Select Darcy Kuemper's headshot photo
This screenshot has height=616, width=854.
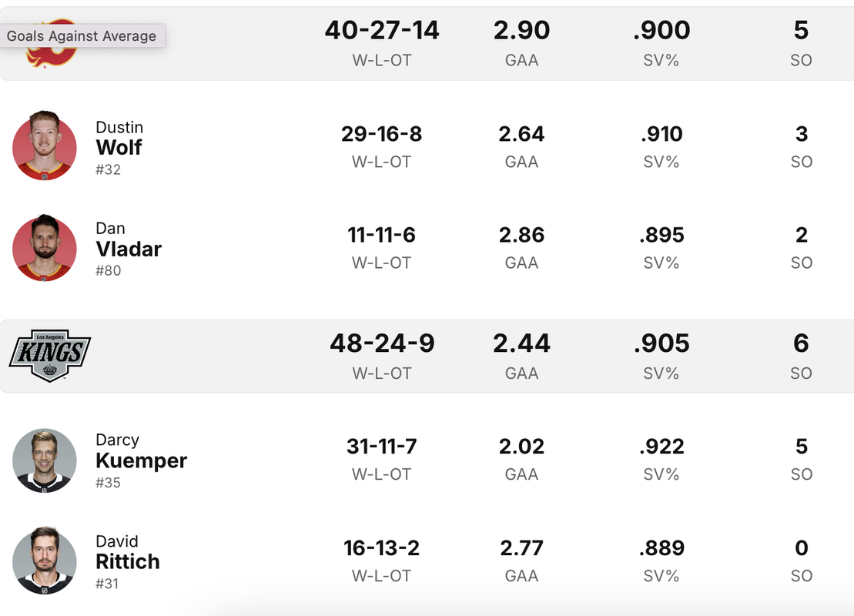coord(45,460)
